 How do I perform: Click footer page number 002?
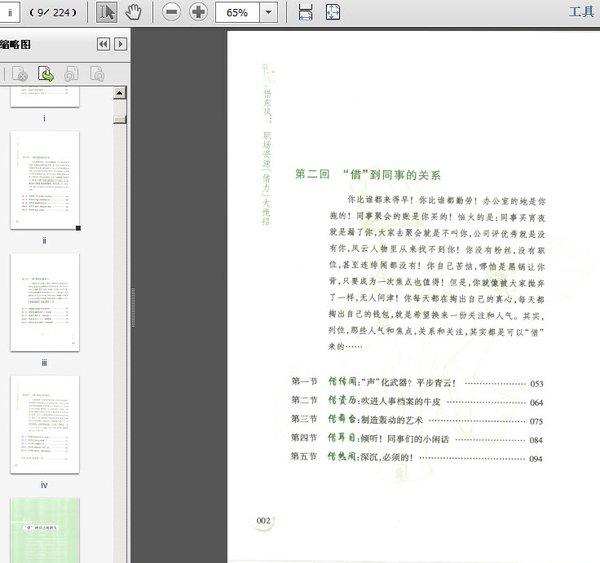tap(263, 521)
